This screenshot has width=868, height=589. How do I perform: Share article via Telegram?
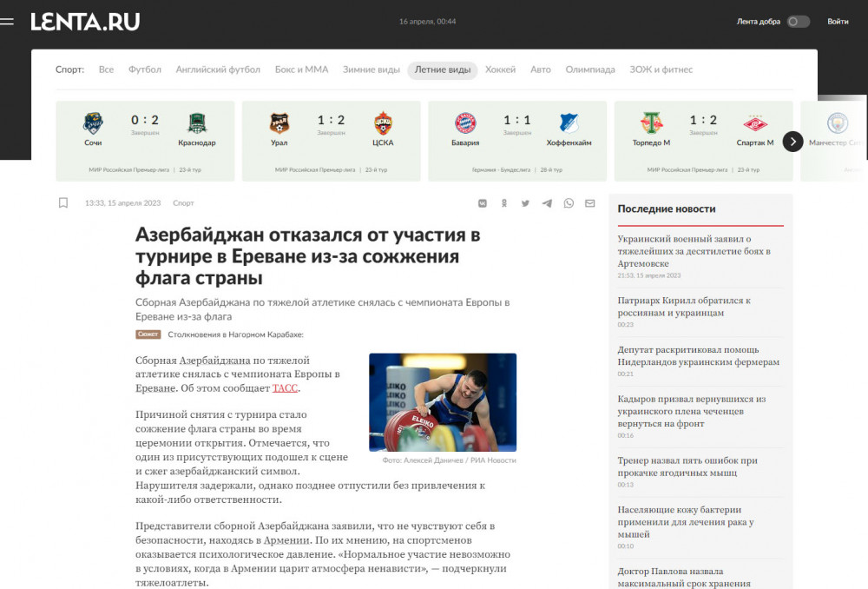[547, 203]
